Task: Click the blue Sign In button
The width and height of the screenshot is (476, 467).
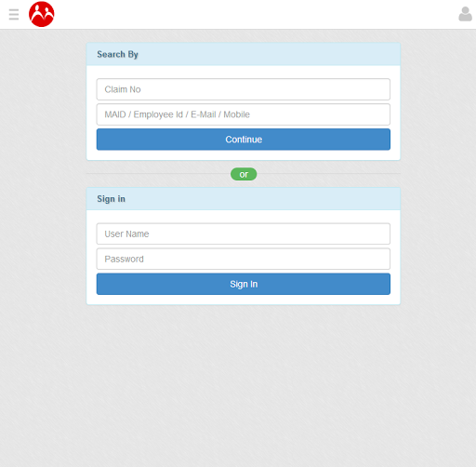Action: pyautogui.click(x=244, y=284)
